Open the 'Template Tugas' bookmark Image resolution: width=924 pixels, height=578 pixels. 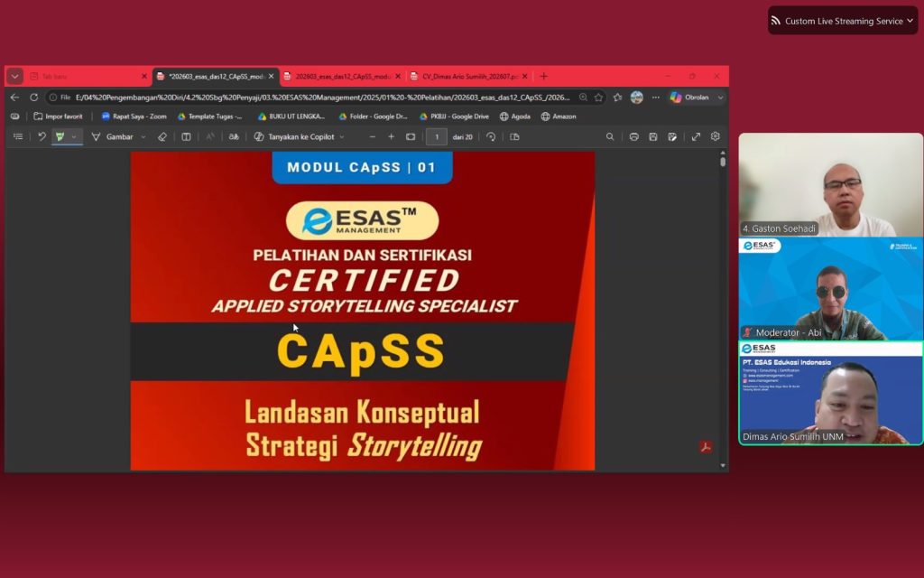pos(209,117)
